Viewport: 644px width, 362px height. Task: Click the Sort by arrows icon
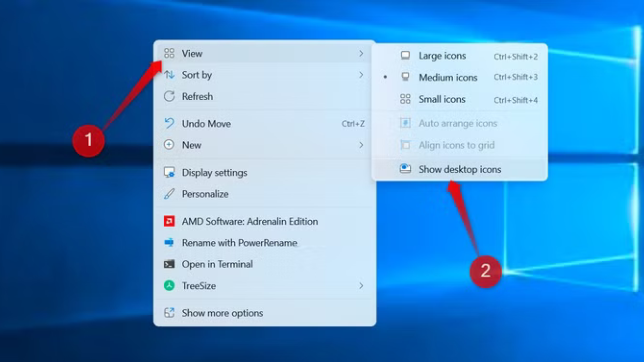click(169, 75)
